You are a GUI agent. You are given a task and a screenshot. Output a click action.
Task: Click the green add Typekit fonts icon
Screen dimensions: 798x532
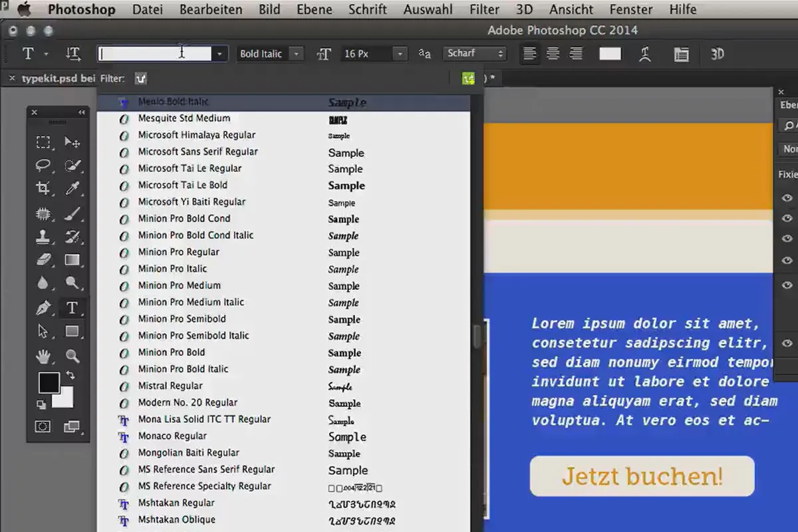(469, 78)
